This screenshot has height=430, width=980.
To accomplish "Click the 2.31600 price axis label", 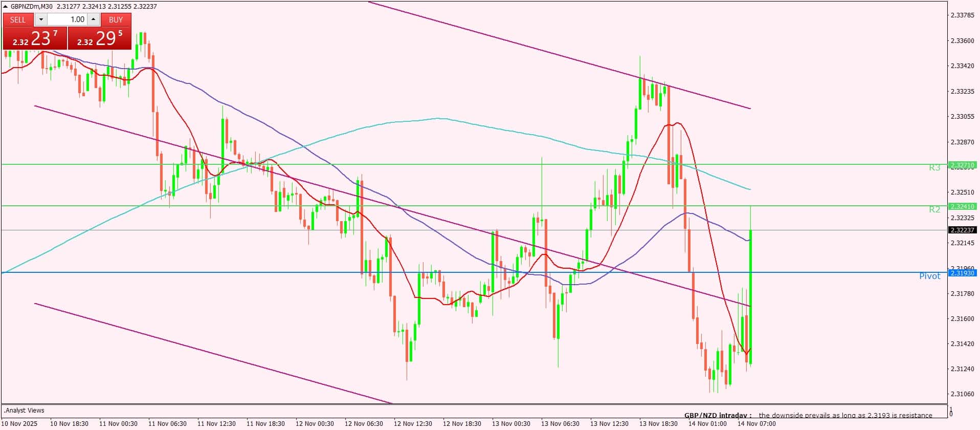I will [x=962, y=318].
